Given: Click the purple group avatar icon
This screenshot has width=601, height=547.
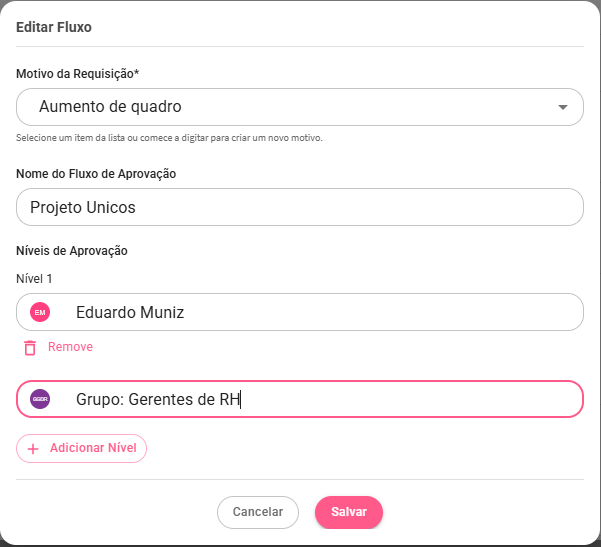Looking at the screenshot, I should point(40,399).
